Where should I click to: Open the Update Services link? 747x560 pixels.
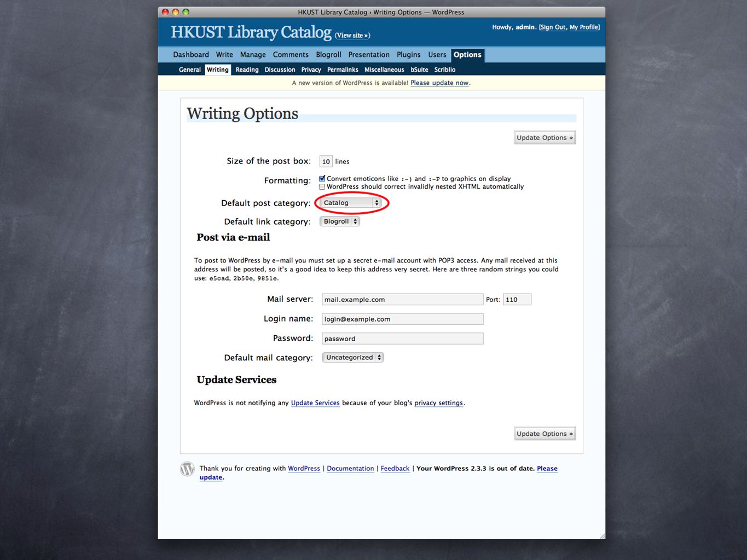[x=315, y=403]
